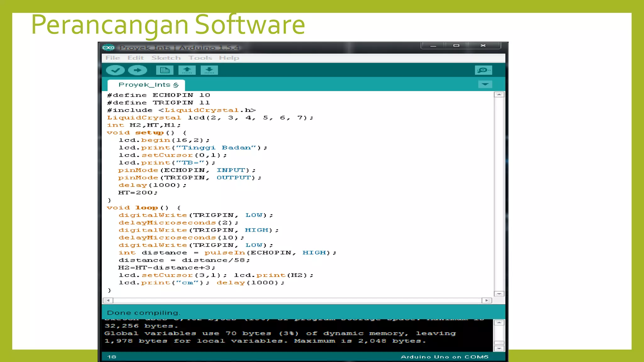Maximize the Arduino window
Screen dimensions: 644x362
[x=456, y=46]
